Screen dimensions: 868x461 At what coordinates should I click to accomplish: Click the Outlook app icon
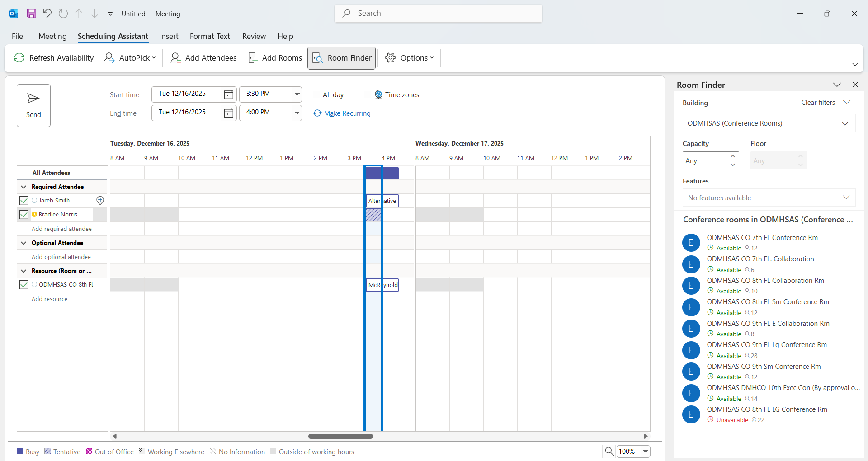click(14, 14)
